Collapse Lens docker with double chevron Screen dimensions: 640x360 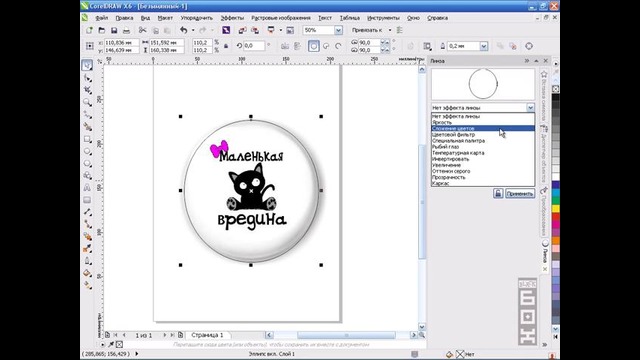point(527,61)
